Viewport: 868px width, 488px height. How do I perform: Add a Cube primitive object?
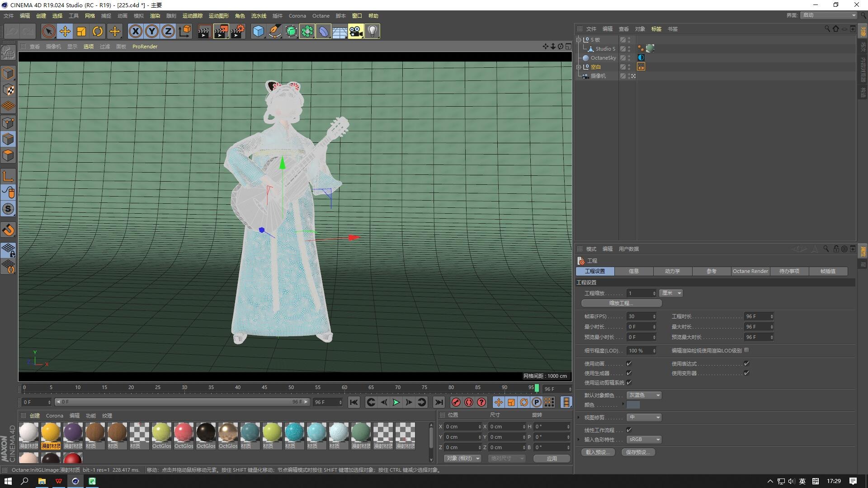[x=258, y=31]
